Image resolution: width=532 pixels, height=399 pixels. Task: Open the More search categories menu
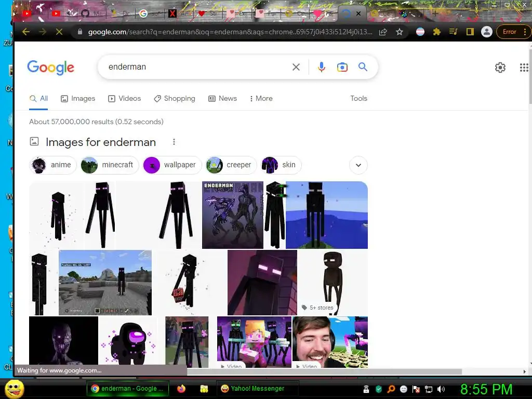tap(261, 99)
